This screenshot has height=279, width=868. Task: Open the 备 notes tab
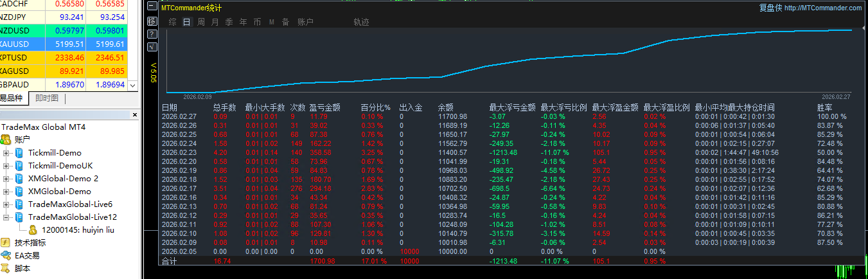point(285,22)
